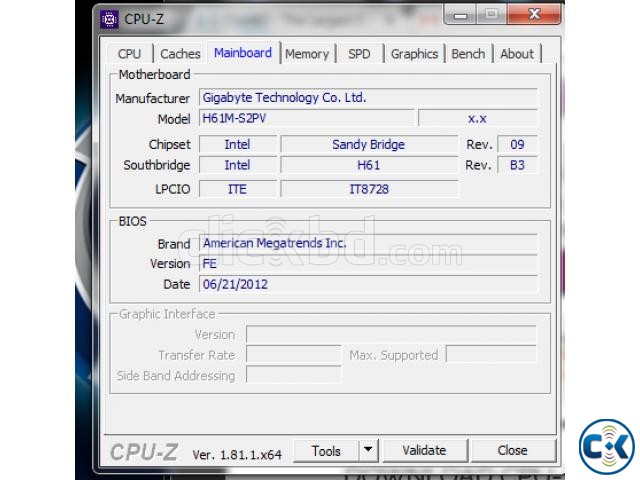Click the BIOS Brand label
The height and width of the screenshot is (480, 640).
click(174, 244)
